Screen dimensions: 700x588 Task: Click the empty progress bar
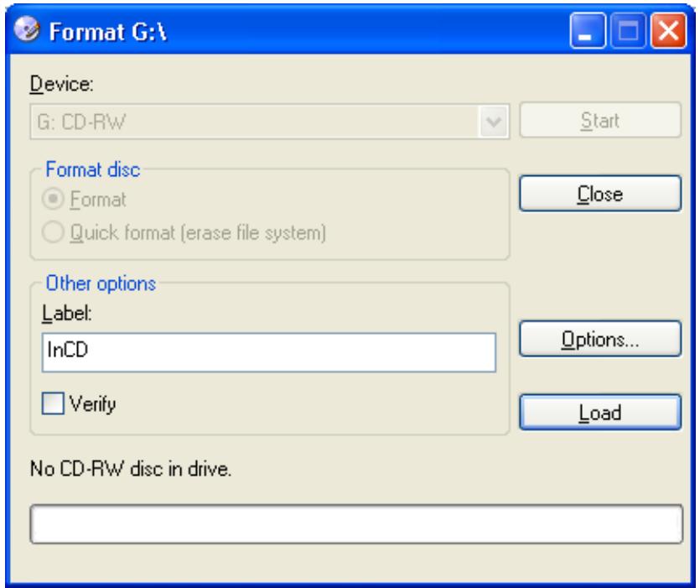tap(356, 524)
